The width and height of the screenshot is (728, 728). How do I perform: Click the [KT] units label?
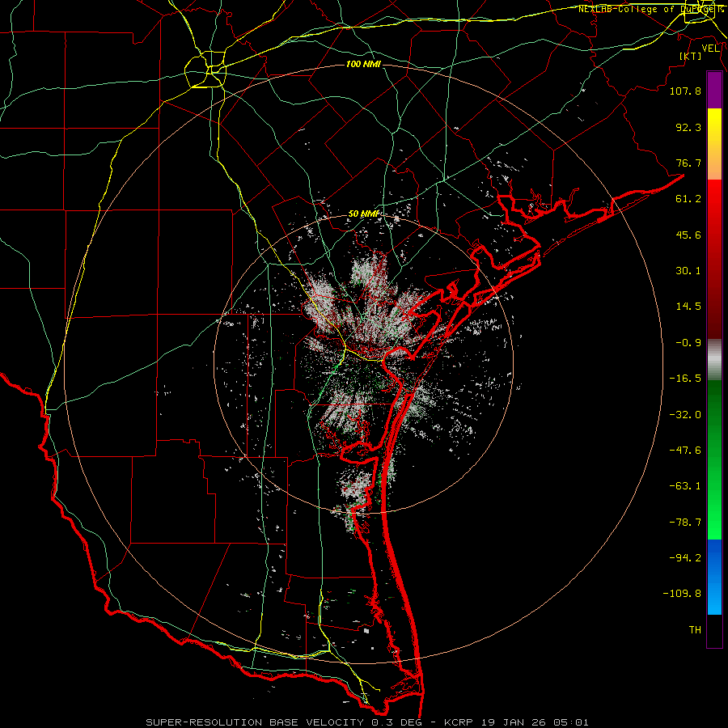[x=691, y=56]
